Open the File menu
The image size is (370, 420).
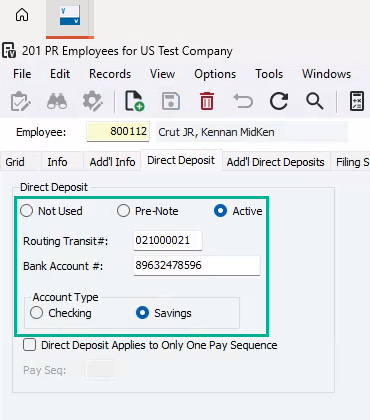pyautogui.click(x=22, y=74)
